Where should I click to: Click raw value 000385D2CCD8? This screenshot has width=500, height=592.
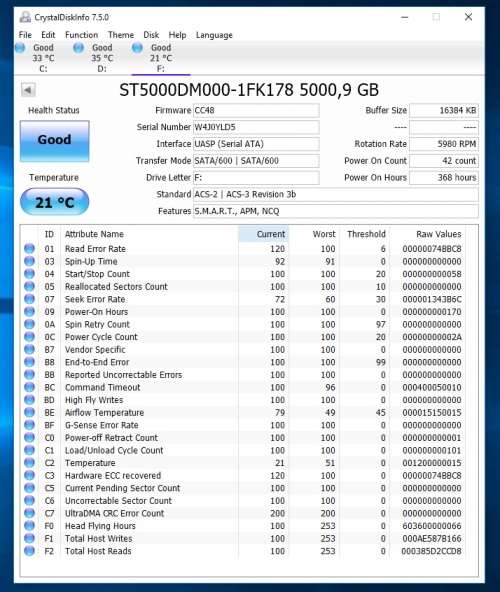click(432, 551)
